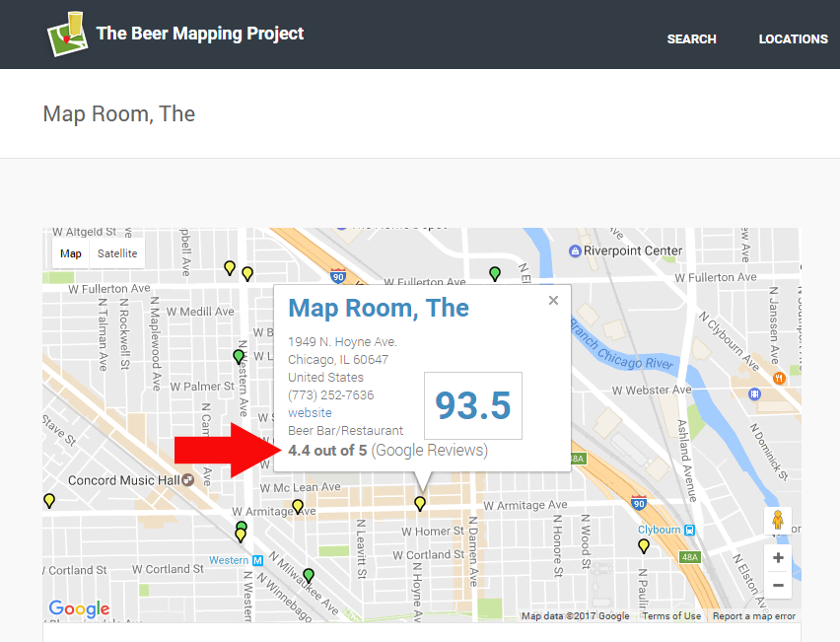840x642 pixels.
Task: Click the Beer Bar/Restaurant category text
Action: coord(345,430)
